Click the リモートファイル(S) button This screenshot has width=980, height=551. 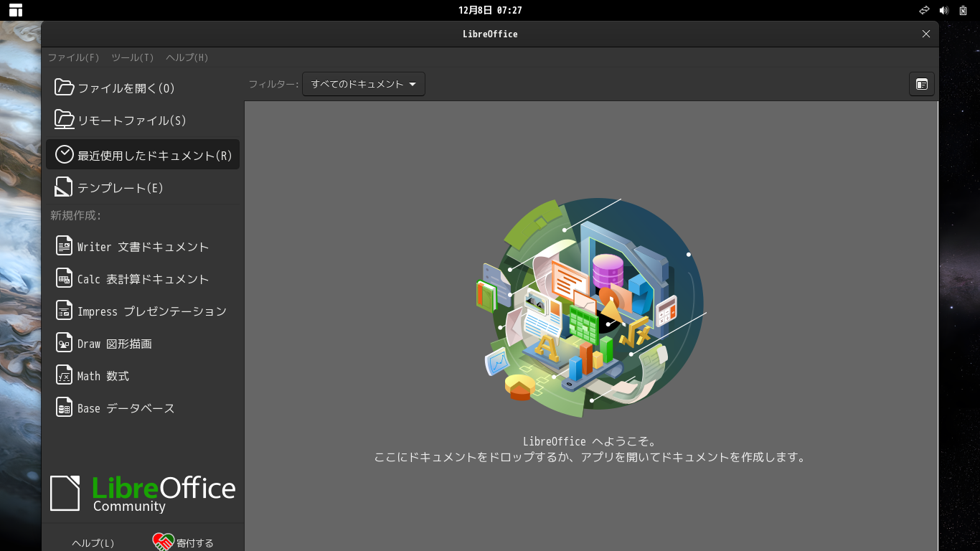click(143, 121)
